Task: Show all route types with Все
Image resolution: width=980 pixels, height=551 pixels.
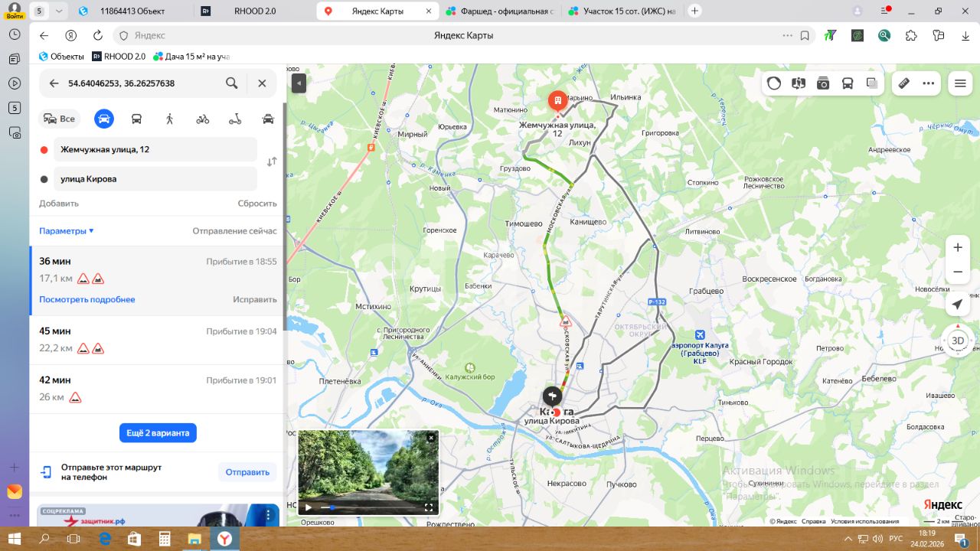Action: coord(60,119)
